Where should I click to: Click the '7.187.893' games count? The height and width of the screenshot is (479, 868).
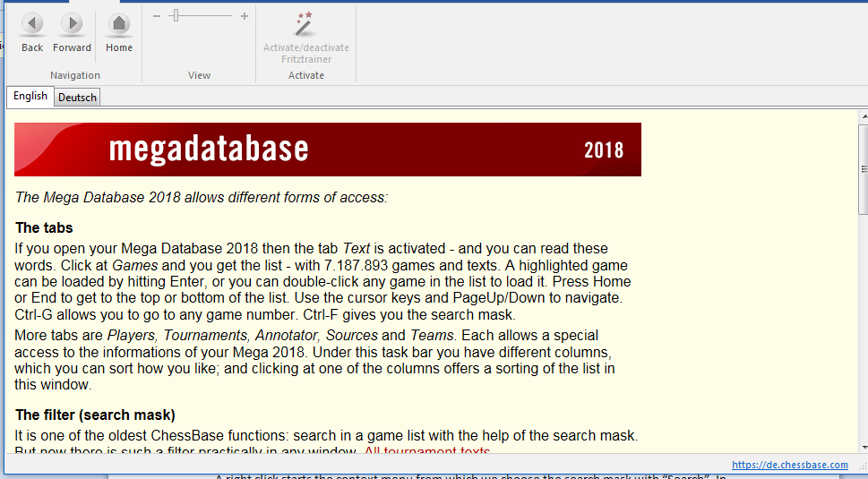pos(356,266)
